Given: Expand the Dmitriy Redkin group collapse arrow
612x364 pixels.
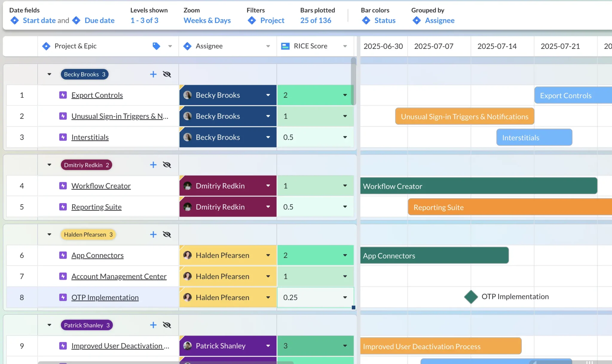Looking at the screenshot, I should click(49, 164).
